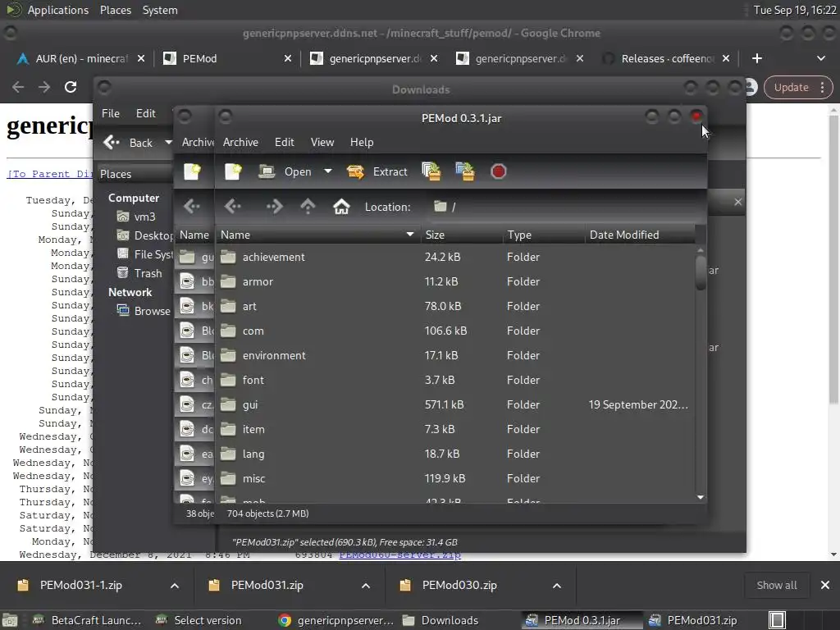Image resolution: width=840 pixels, height=630 pixels.
Task: Select the armor folder
Action: pyautogui.click(x=455, y=282)
